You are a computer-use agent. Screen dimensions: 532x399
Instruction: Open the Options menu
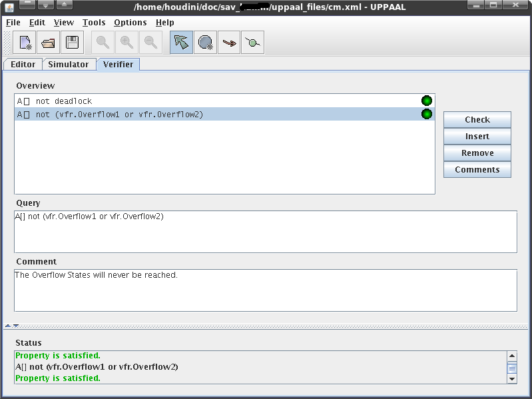tap(131, 23)
